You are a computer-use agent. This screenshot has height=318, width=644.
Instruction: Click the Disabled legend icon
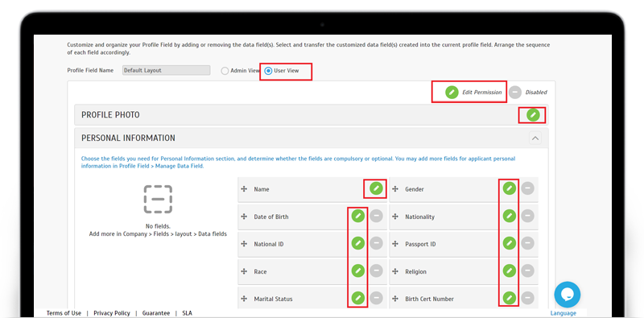tap(515, 93)
